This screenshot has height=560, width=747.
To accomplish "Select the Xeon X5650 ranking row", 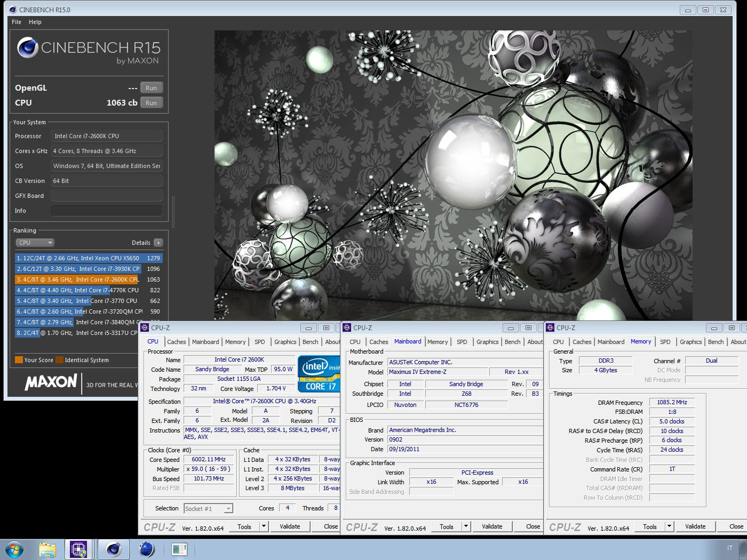I will coord(89,258).
